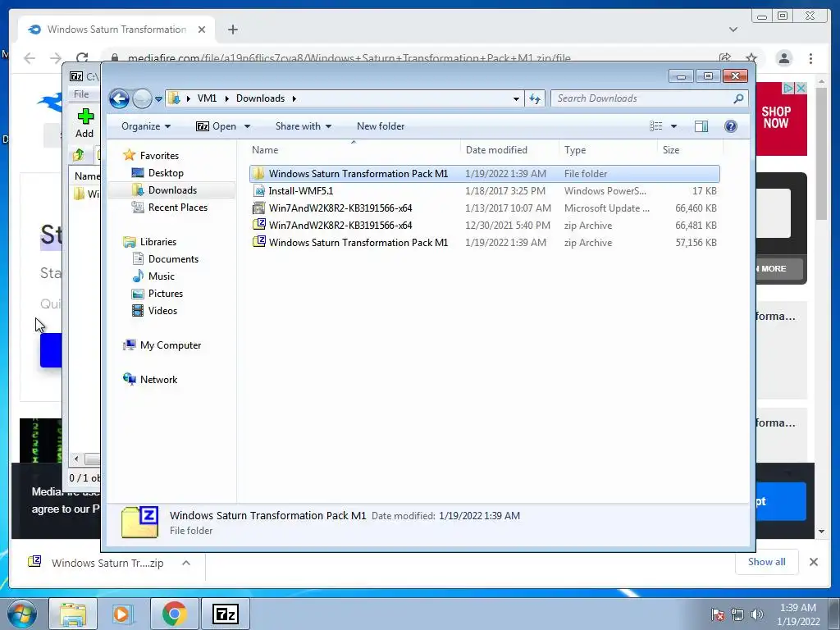The height and width of the screenshot is (630, 840).
Task: Sort files by Size column
Action: pos(690,150)
